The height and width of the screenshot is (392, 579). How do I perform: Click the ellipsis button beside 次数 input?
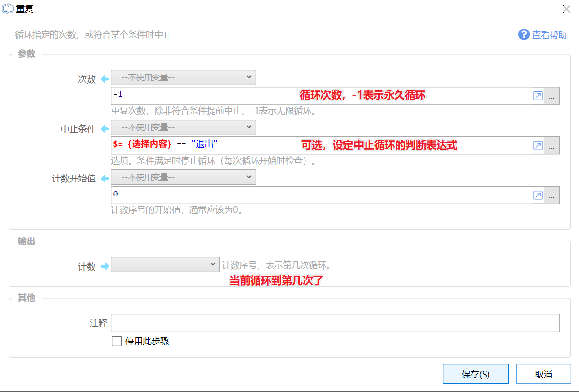551,96
